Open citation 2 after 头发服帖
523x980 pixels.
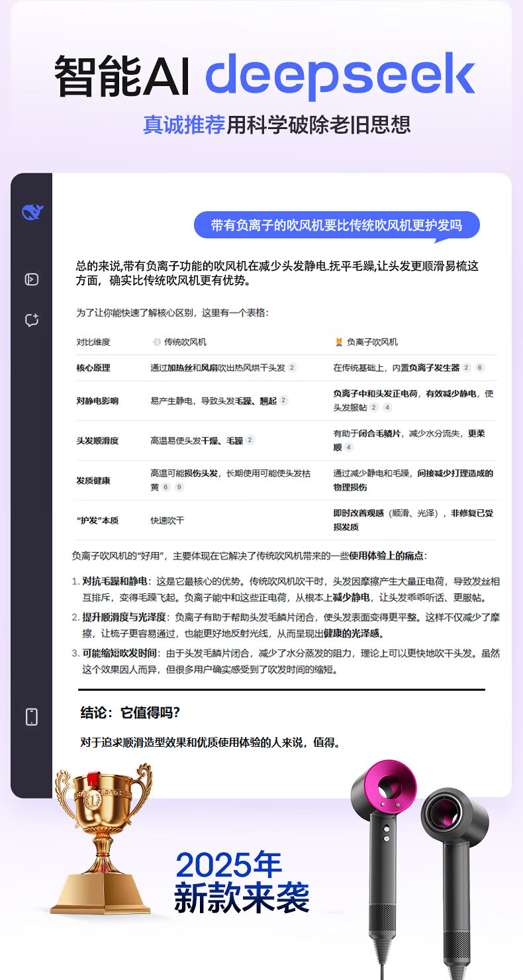[374, 407]
